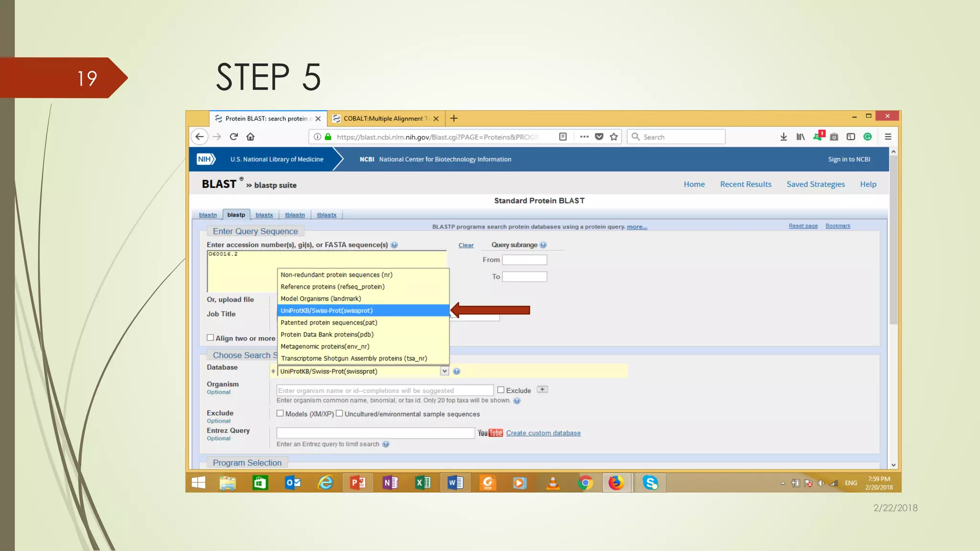Screen dimensions: 980x551
Task: Reload the BLAST page
Action: 234,137
